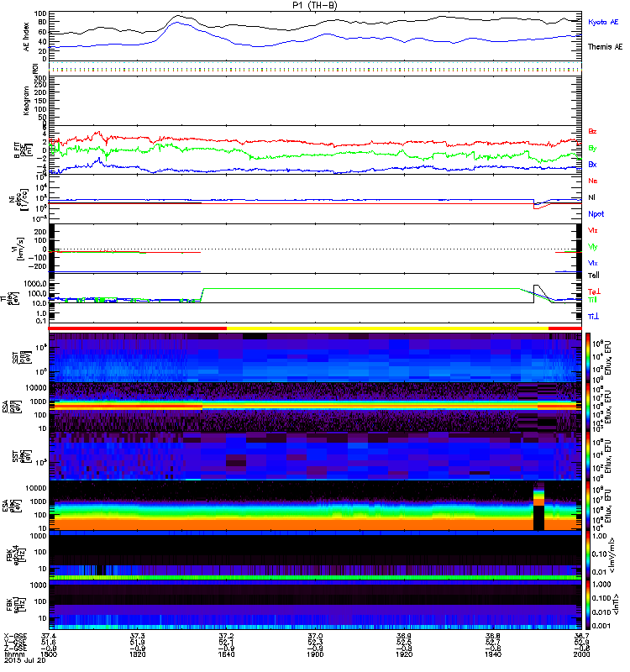630x672 pixels.
Task: Click the 2000 time tick label
Action: point(581,654)
